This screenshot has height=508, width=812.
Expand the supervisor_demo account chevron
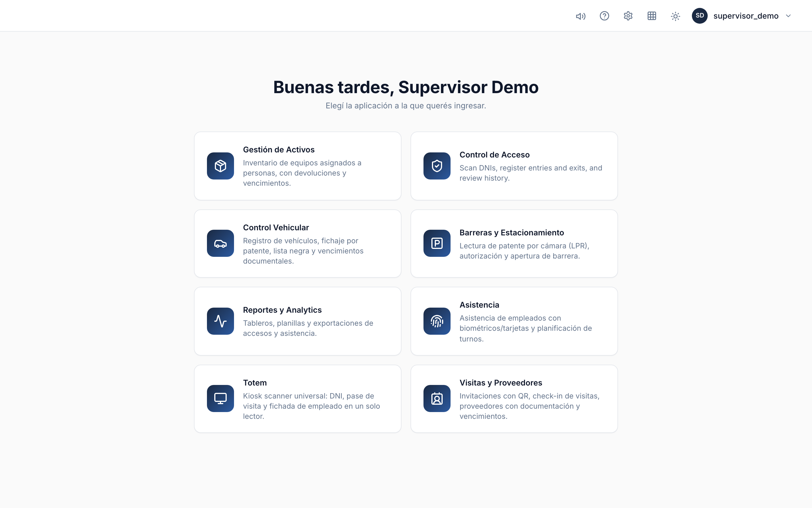(789, 16)
